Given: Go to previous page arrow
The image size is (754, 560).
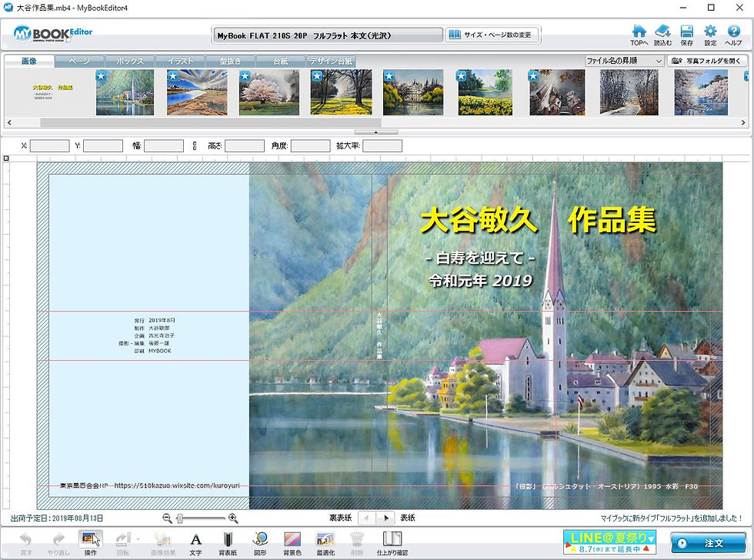Looking at the screenshot, I should coord(367,518).
